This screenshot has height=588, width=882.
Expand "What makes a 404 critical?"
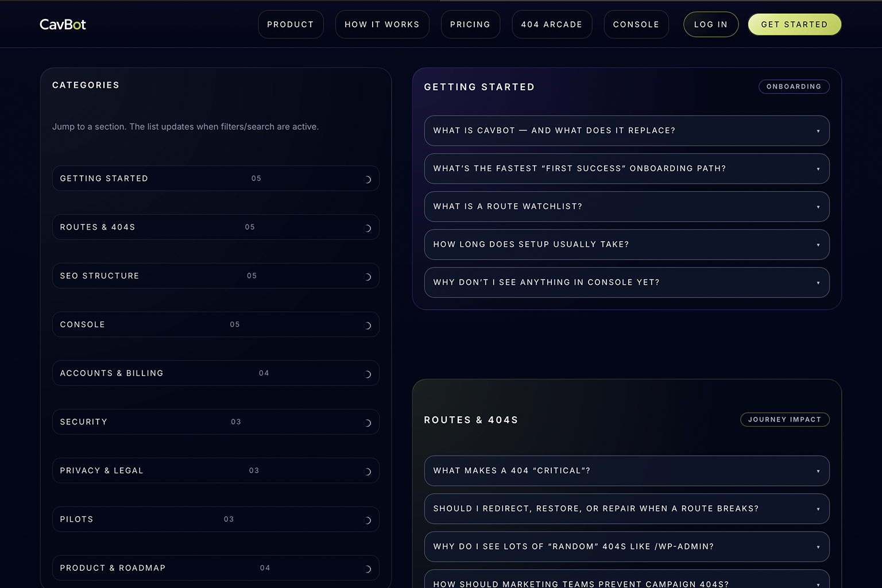(626, 470)
